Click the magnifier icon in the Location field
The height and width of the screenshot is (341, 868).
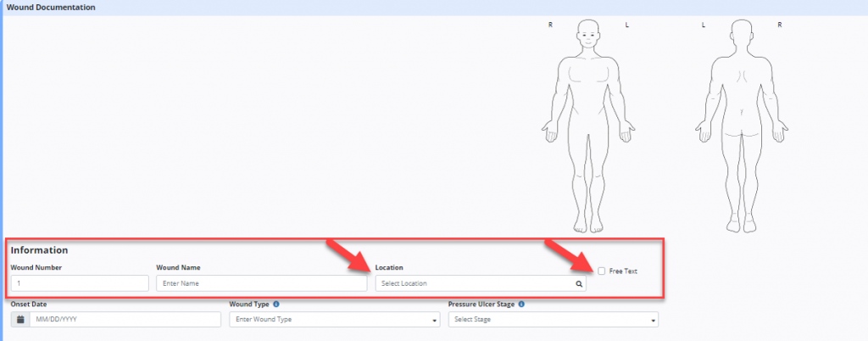coord(579,283)
